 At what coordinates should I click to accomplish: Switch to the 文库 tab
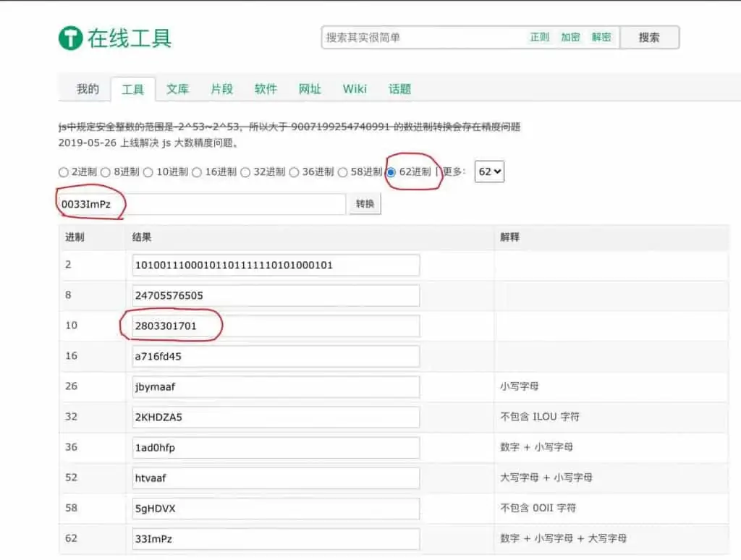pyautogui.click(x=177, y=89)
